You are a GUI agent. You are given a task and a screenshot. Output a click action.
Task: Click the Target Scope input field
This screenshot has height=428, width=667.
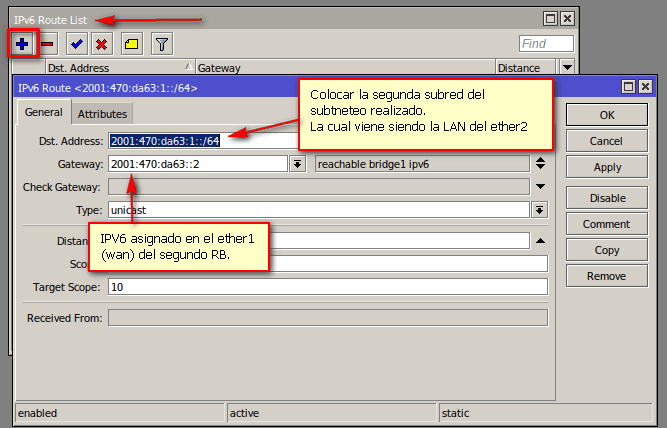327,287
